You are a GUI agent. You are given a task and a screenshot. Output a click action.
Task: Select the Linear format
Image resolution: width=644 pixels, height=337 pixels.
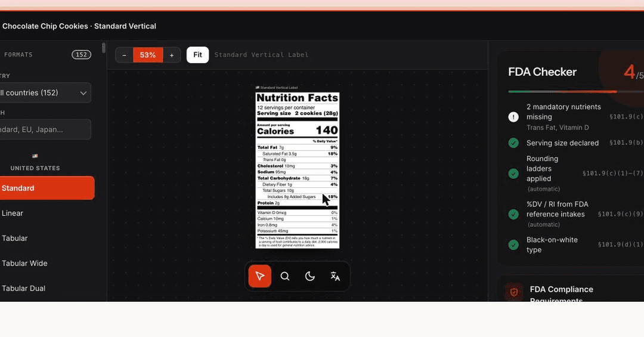tap(47, 214)
